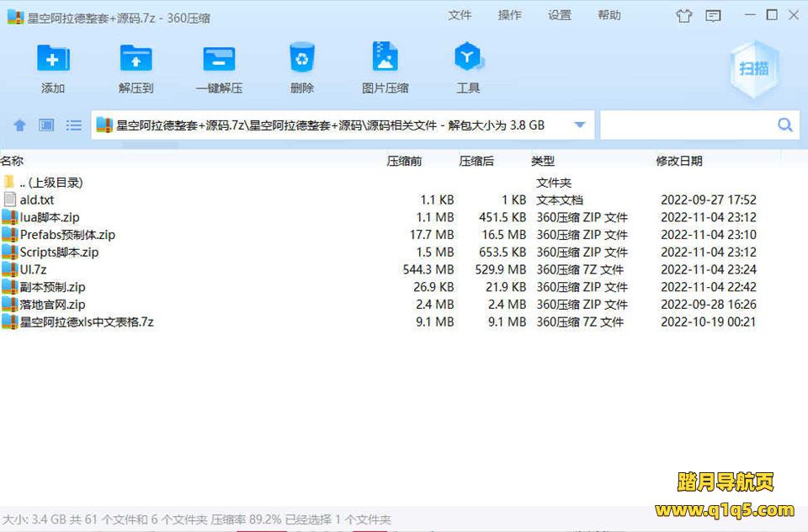Click the 一键解压 one-click extract icon
The width and height of the screenshot is (808, 532).
219,59
